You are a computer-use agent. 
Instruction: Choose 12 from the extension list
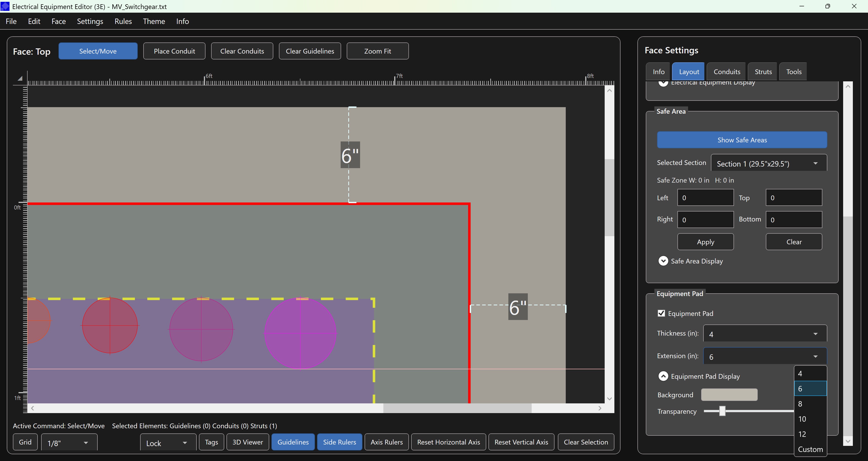pyautogui.click(x=802, y=434)
